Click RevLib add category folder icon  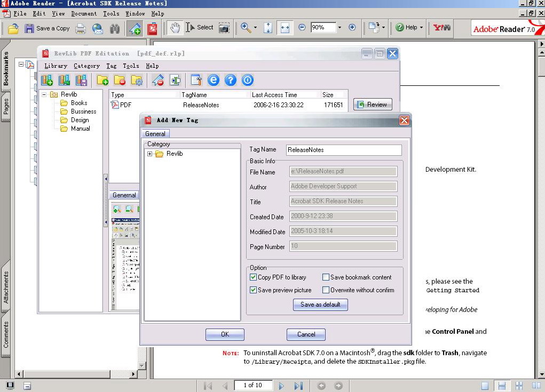tap(102, 80)
